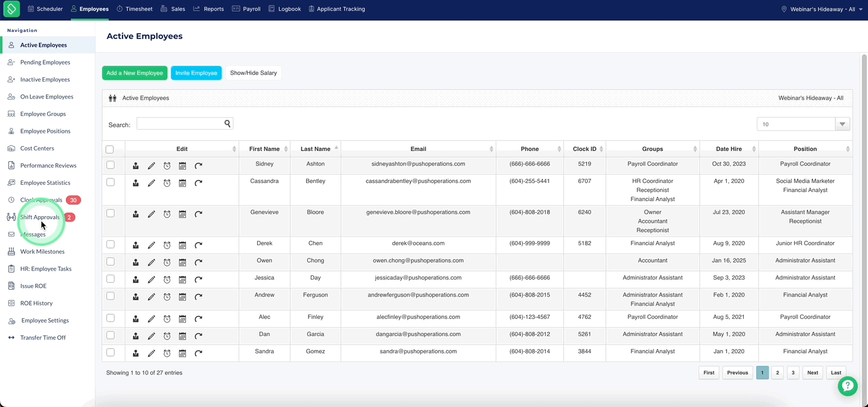
Task: Check the box for Sidney Ashton
Action: click(110, 165)
